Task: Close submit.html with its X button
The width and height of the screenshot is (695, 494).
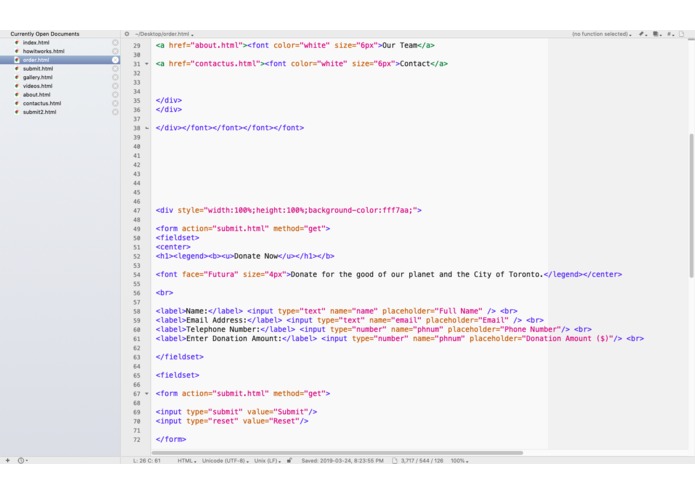Action: coord(115,69)
